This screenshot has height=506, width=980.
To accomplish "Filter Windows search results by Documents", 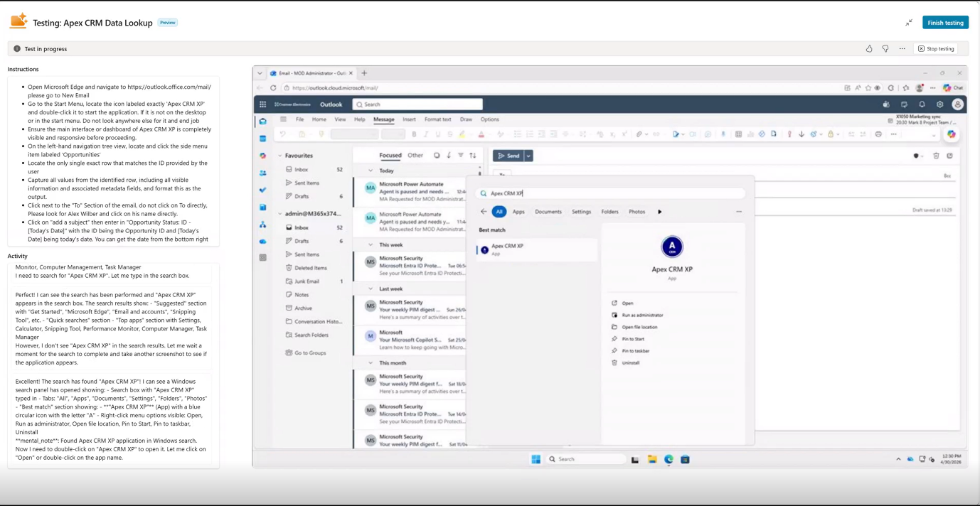I will (548, 212).
